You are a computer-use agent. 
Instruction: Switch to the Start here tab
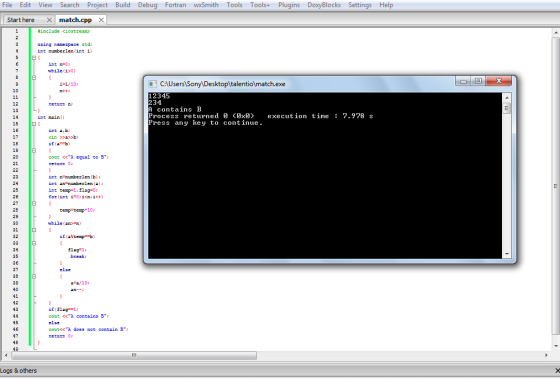[21, 20]
